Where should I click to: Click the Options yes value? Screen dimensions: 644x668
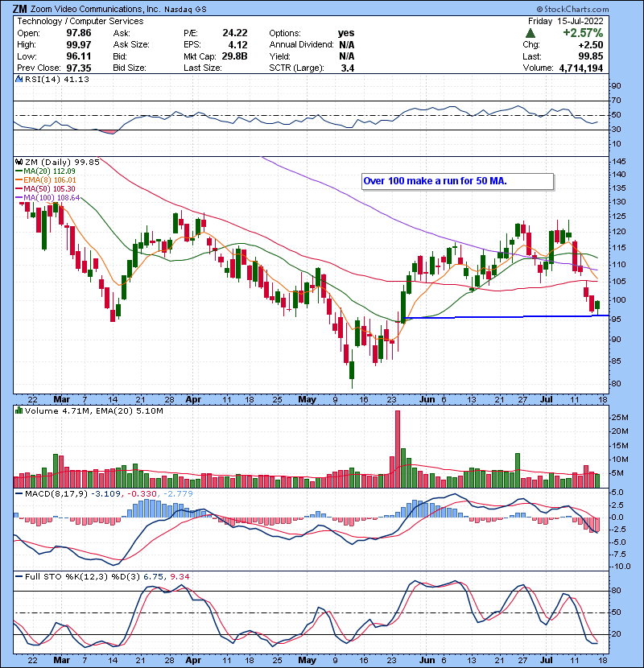tap(346, 33)
